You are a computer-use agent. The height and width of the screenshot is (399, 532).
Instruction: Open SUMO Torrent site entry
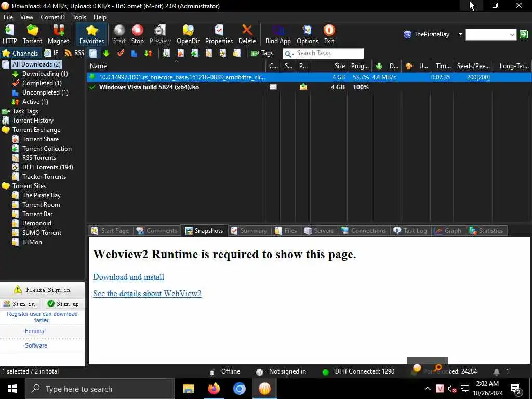(x=42, y=232)
